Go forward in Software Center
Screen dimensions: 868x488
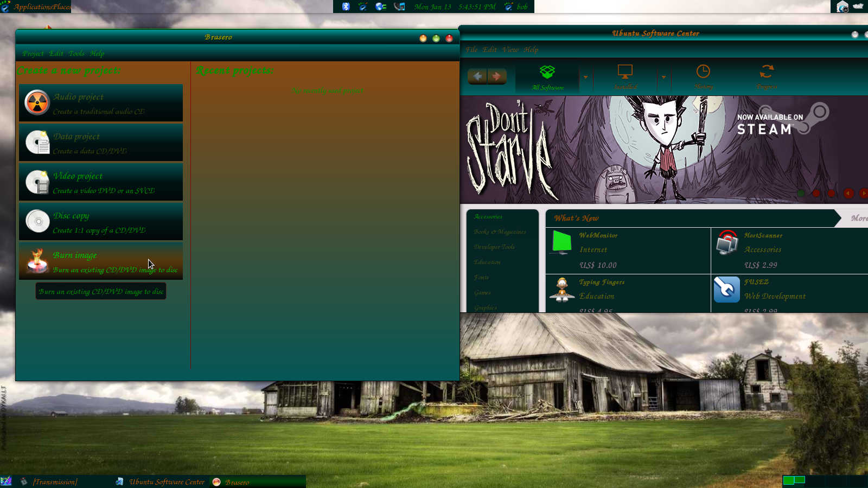pos(496,76)
